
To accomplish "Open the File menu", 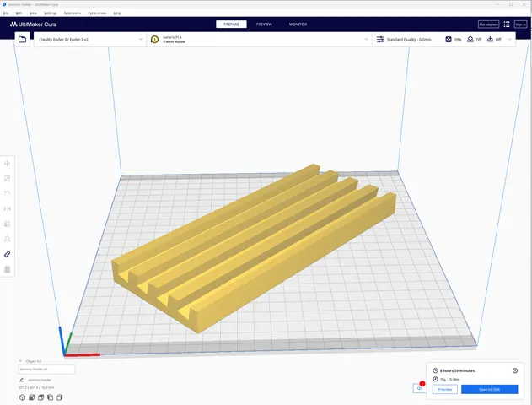I will pyautogui.click(x=6, y=13).
